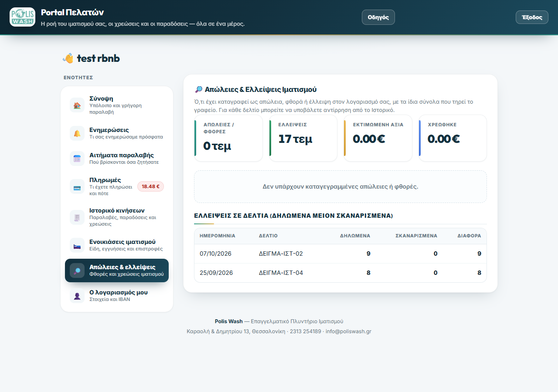The height and width of the screenshot is (392, 558).
Task: Click the footer address line with info@poliswash.gr
Action: [279, 331]
